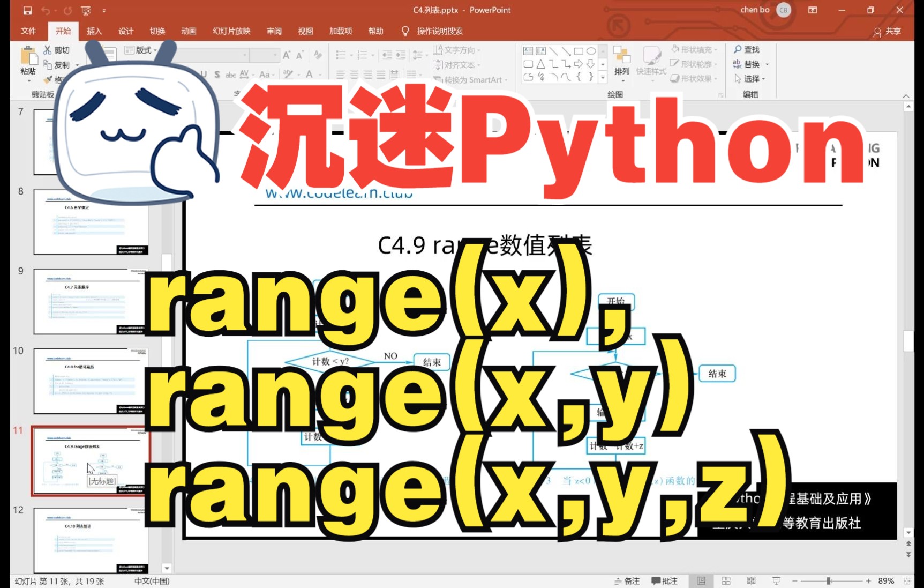Image resolution: width=924 pixels, height=588 pixels.
Task: Switch to Slide Sorter view icon
Action: pyautogui.click(x=726, y=581)
